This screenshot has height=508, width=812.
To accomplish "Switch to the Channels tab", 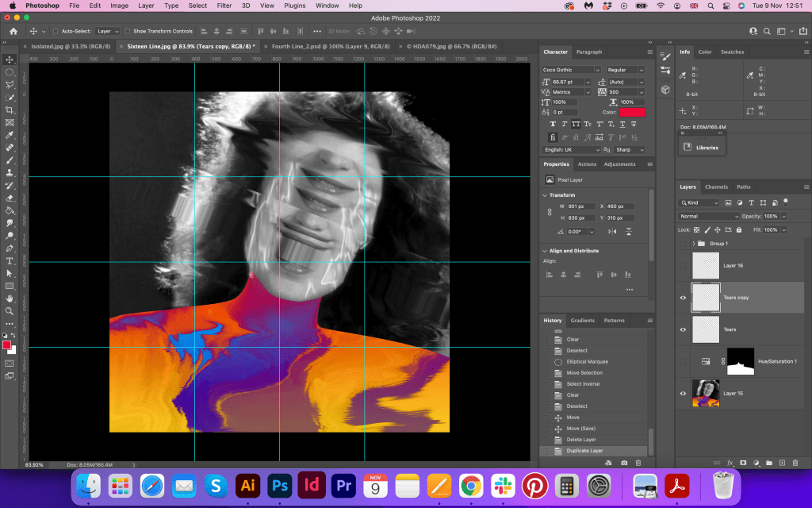I will coord(716,187).
